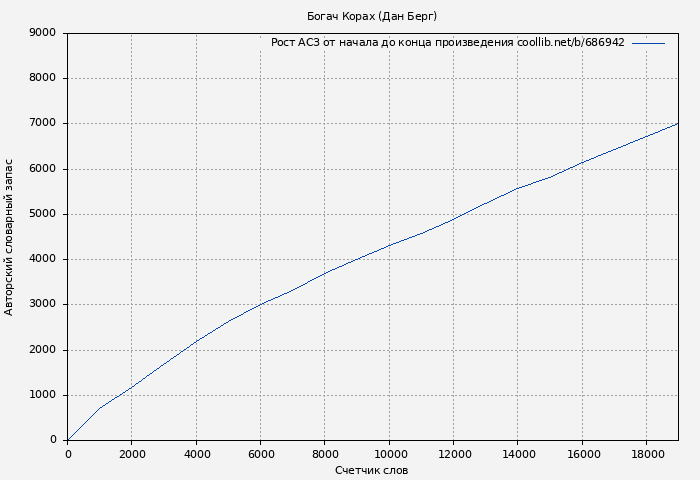Click the 5000 label on the vertical axis
Screen dimensions: 700x480
point(43,214)
